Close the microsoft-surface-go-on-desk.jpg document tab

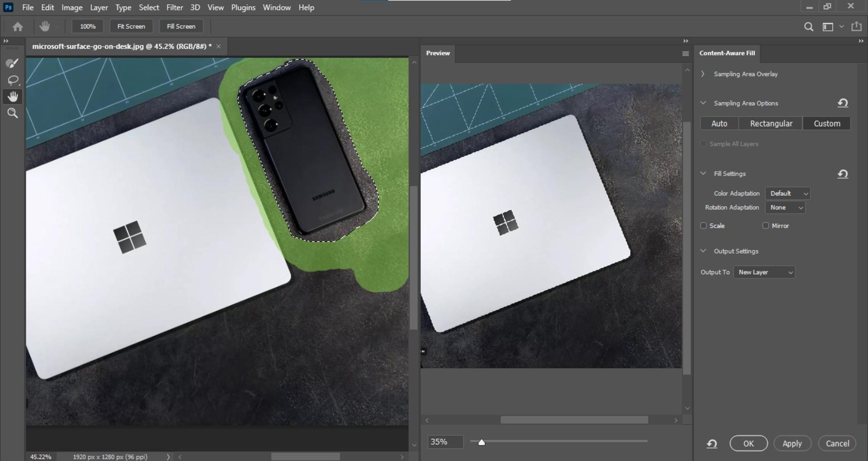(x=219, y=47)
